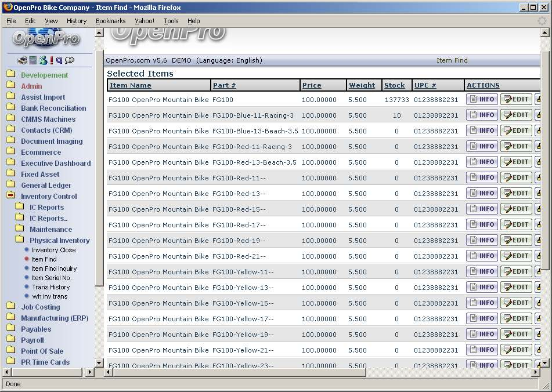Open the Item Serial No. tree link
Viewport: 552px width, 392px height.
(x=51, y=278)
